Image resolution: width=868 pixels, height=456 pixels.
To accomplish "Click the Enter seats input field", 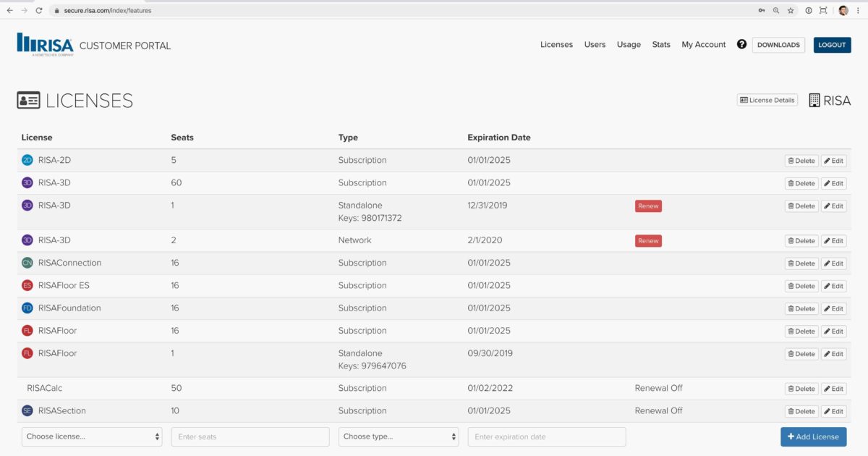I will [250, 436].
